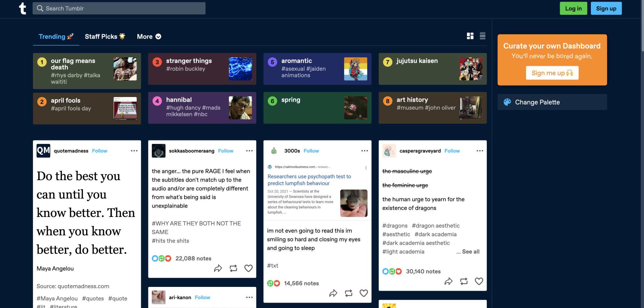Click the Log in button
This screenshot has width=644, height=308.
click(x=573, y=9)
